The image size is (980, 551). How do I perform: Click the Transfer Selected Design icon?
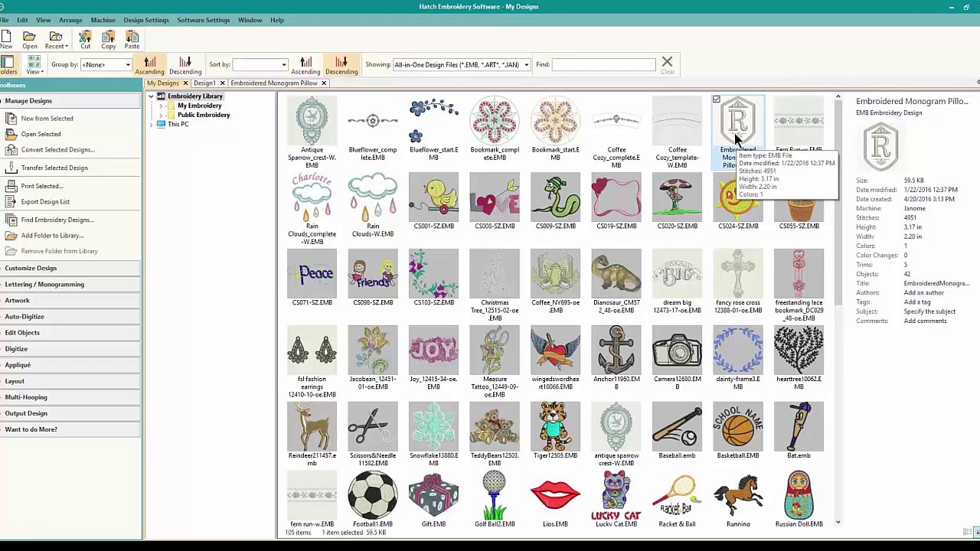coord(11,168)
